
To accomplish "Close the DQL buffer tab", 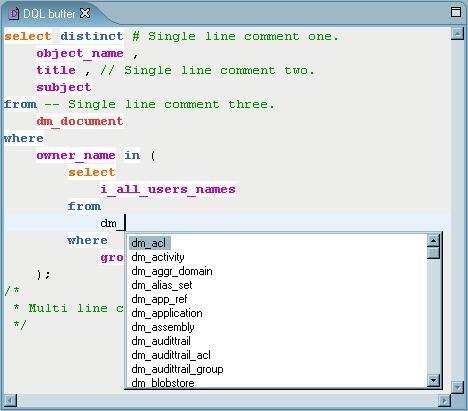I will (85, 13).
